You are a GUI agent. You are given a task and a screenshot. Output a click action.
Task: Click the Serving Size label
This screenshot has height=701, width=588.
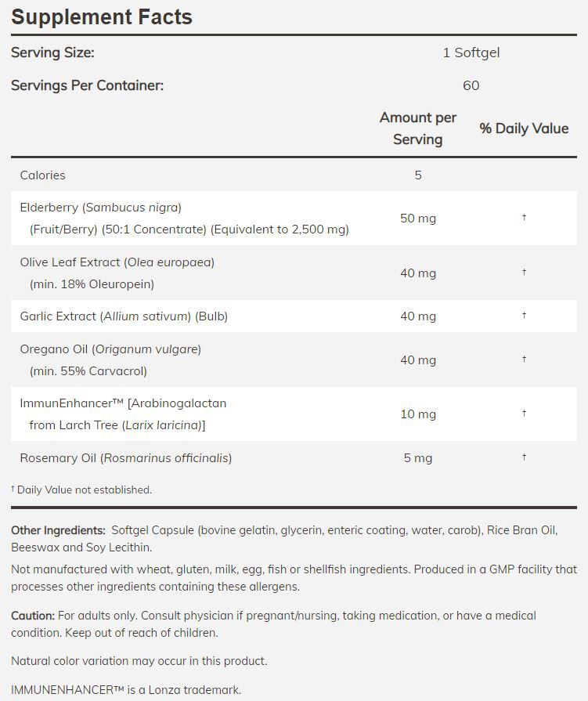point(52,52)
